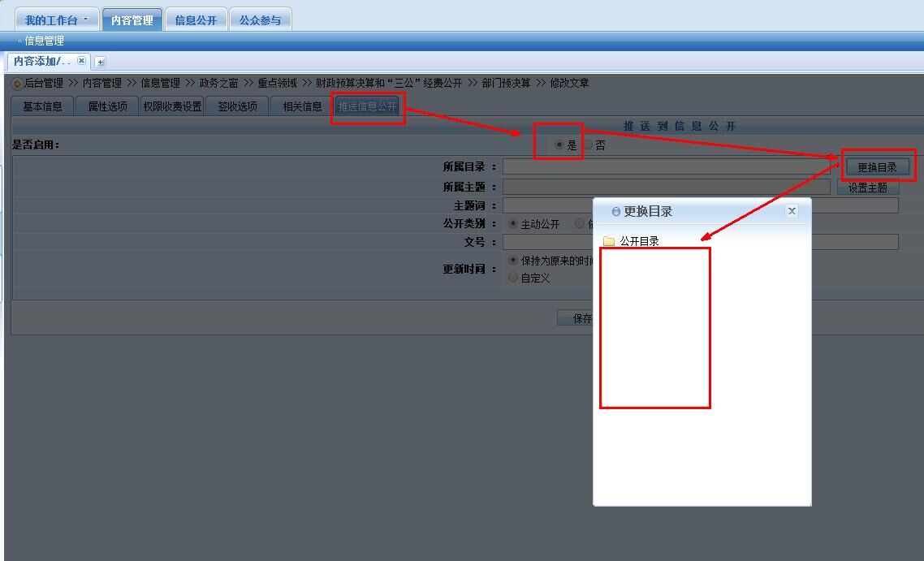The width and height of the screenshot is (924, 561).
Task: Expand the 我的工作台 dropdown arrow
Action: coord(86,19)
